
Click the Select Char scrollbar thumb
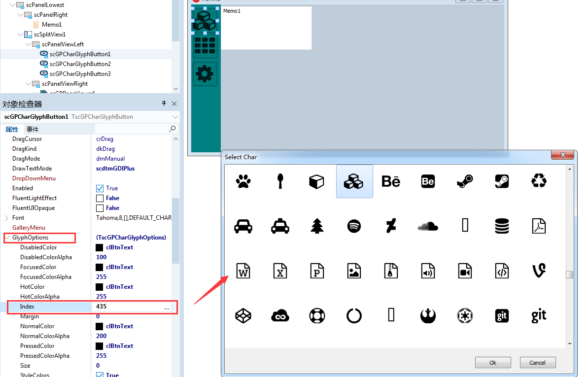570,274
